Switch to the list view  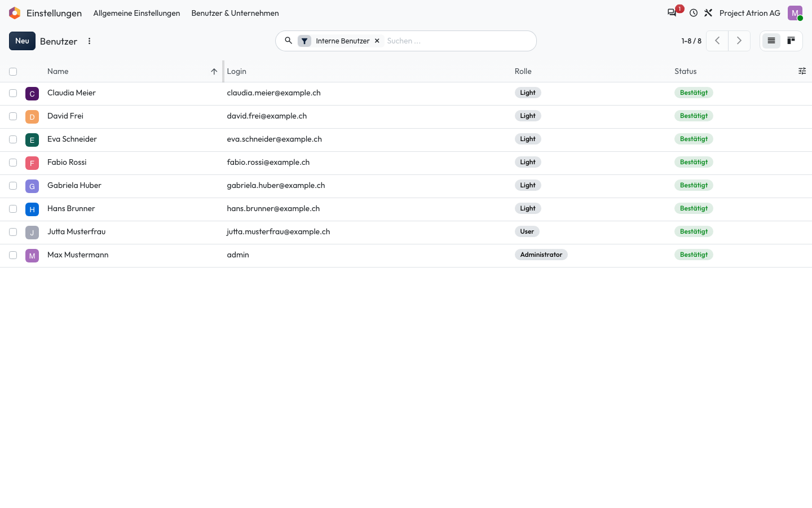click(771, 41)
